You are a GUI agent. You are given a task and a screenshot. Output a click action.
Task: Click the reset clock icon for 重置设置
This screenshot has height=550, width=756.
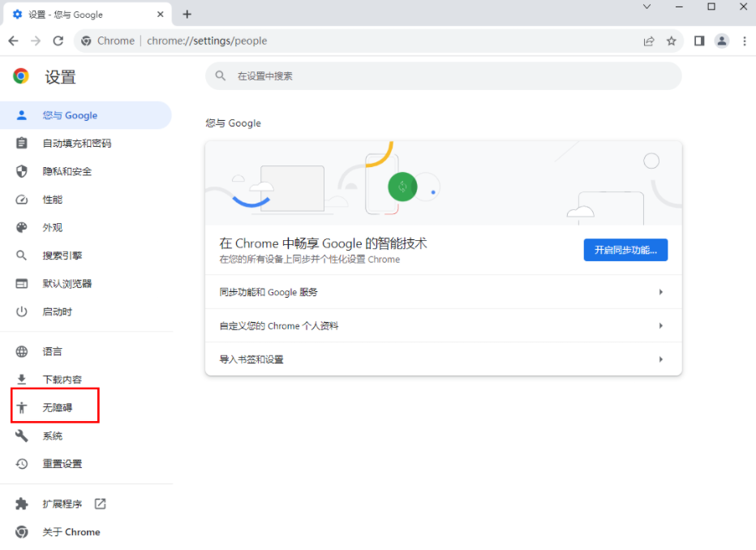[x=22, y=464]
